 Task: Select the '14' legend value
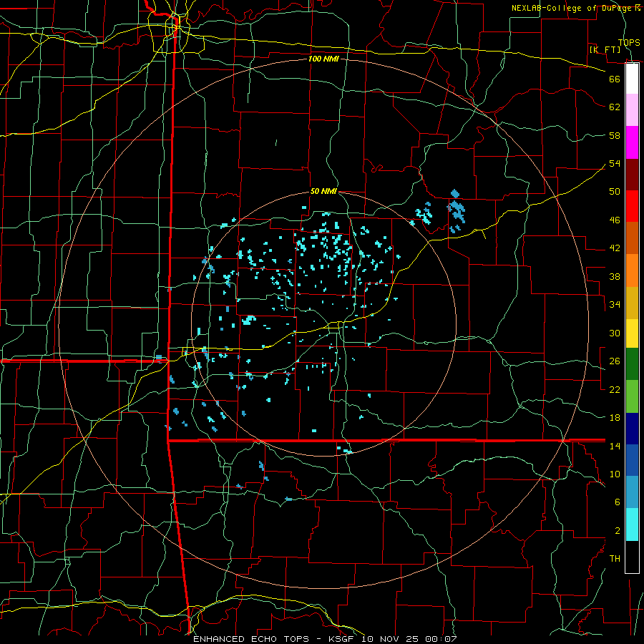point(615,446)
